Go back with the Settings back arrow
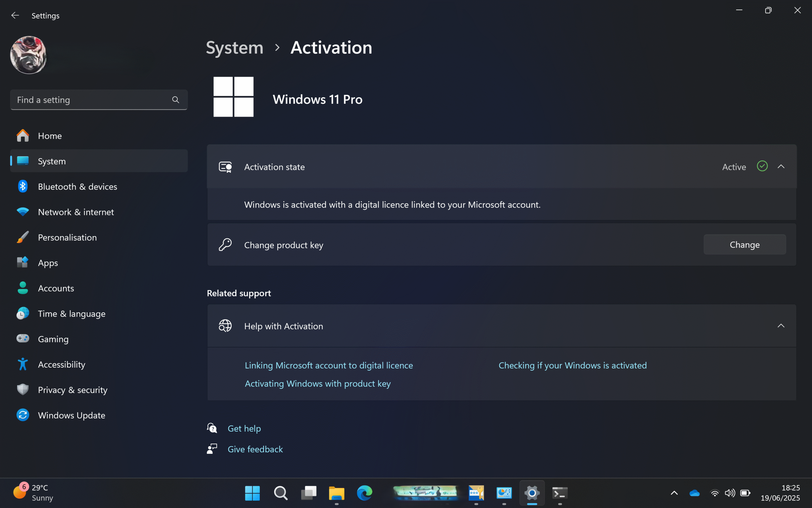812x508 pixels. point(15,16)
